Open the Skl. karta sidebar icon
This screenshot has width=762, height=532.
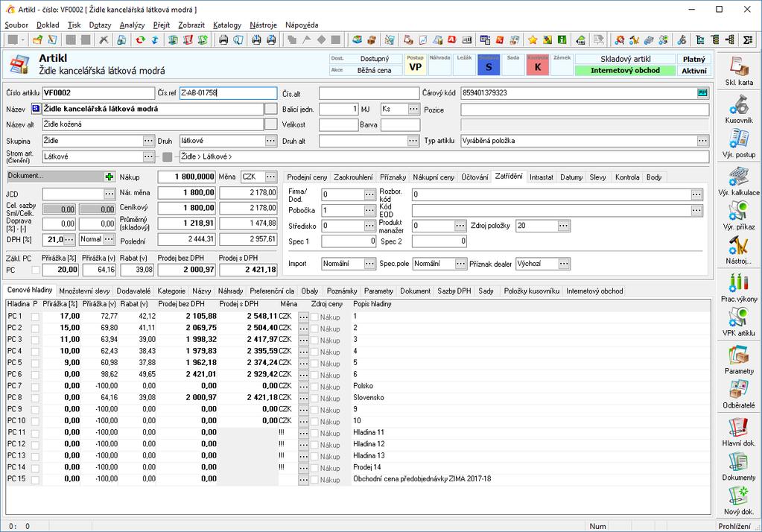pos(739,66)
